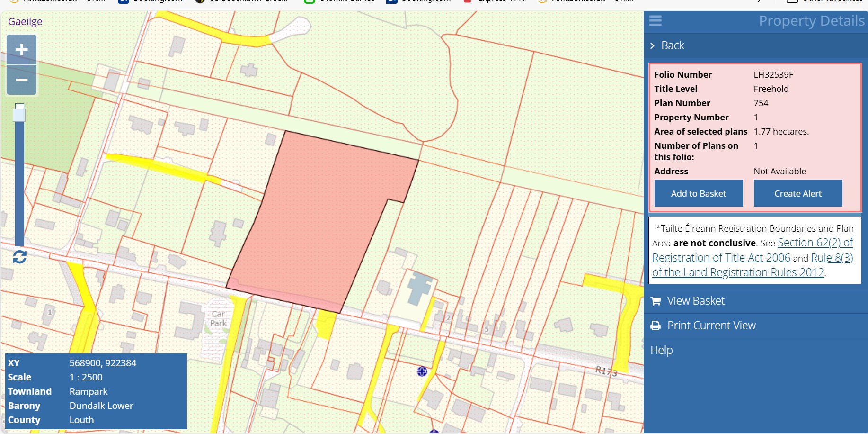Switch language via the Gaeilge link
Viewport: 868px width, 434px height.
click(x=25, y=22)
